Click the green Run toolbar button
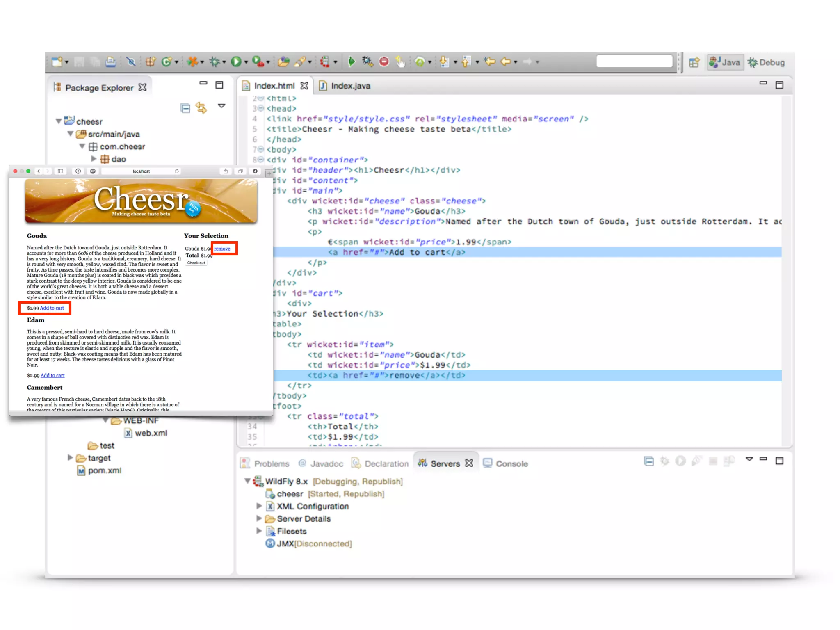Viewport: 840px width, 630px height. point(236,62)
